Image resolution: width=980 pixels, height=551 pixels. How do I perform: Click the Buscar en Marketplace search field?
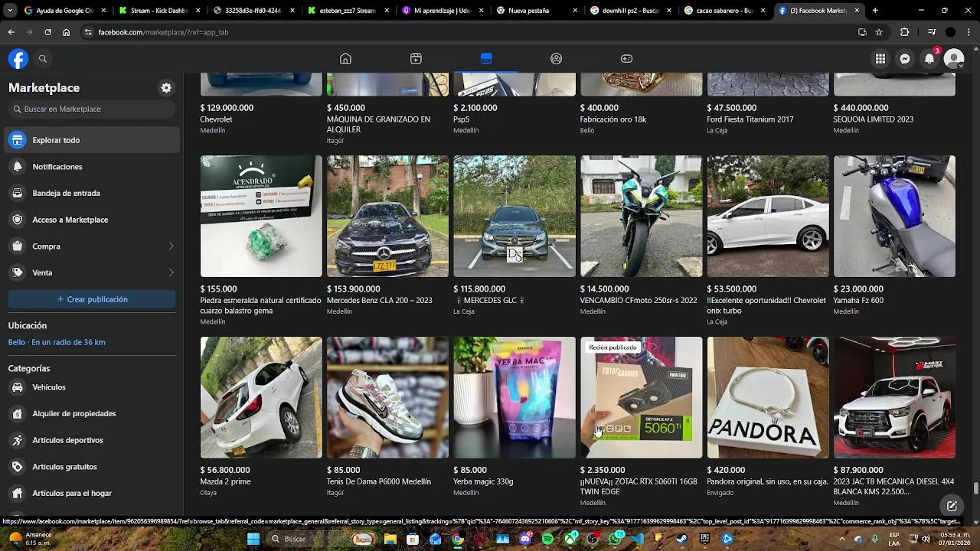(x=93, y=109)
